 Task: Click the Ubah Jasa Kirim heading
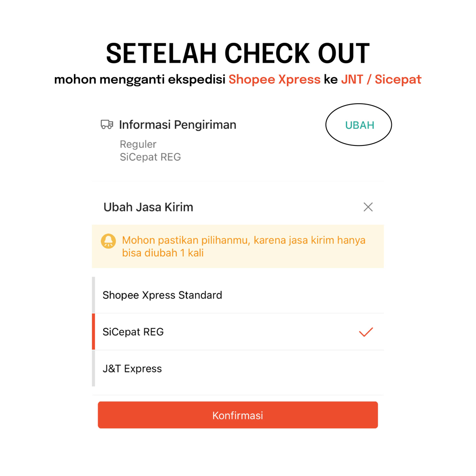148,207
